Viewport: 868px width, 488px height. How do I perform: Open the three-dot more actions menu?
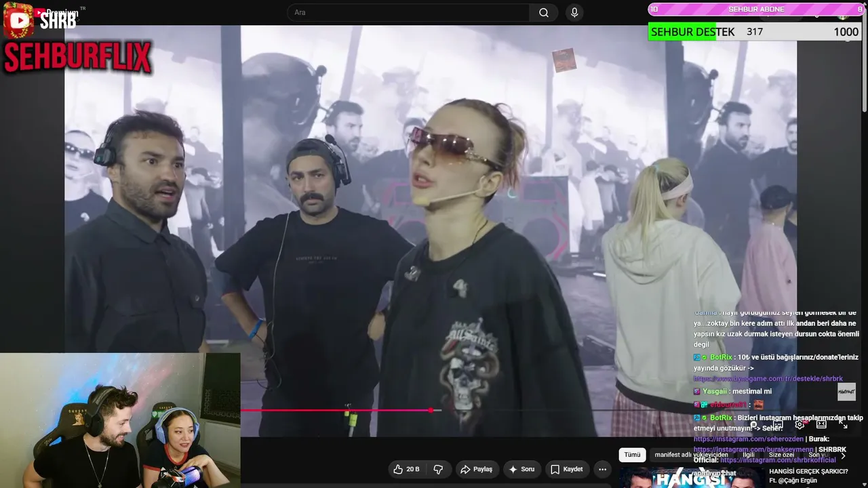click(x=602, y=469)
